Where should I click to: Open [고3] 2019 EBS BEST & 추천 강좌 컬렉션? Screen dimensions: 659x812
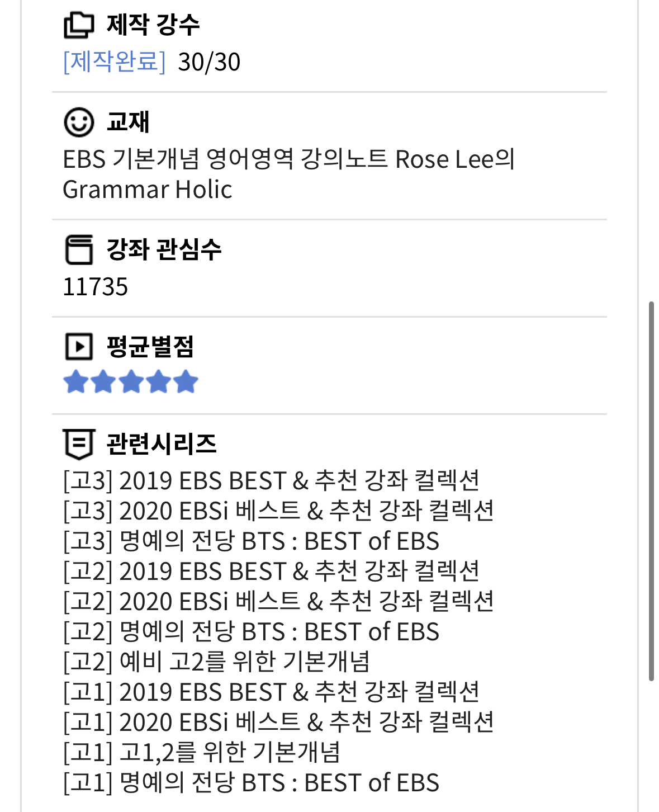[272, 481]
